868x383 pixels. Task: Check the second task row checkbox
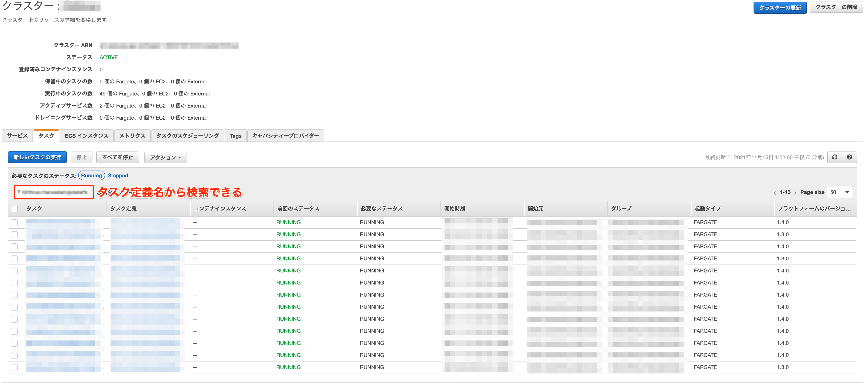click(x=14, y=235)
